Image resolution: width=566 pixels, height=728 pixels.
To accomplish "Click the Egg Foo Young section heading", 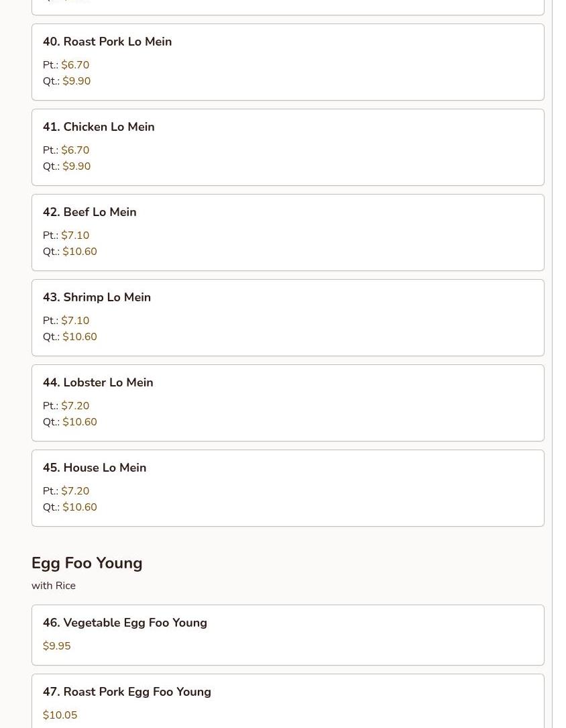I will click(x=87, y=563).
